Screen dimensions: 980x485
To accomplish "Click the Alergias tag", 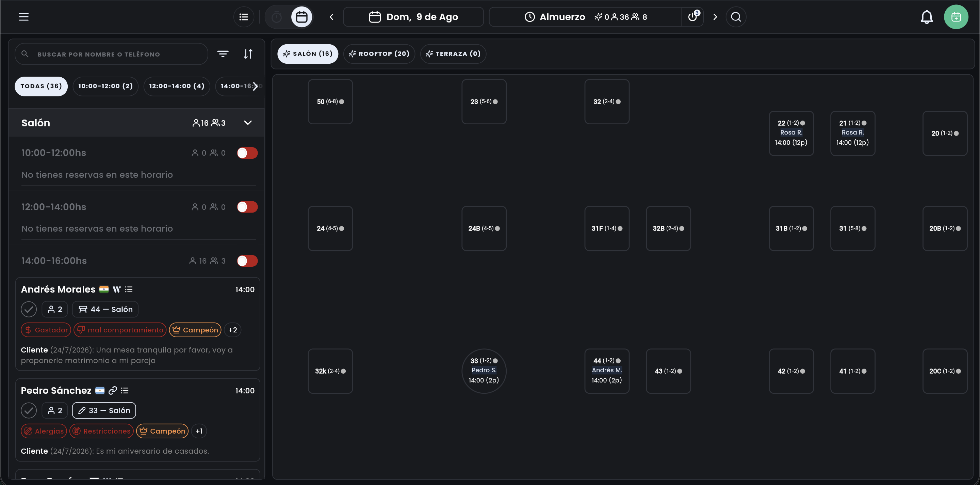I will [44, 431].
